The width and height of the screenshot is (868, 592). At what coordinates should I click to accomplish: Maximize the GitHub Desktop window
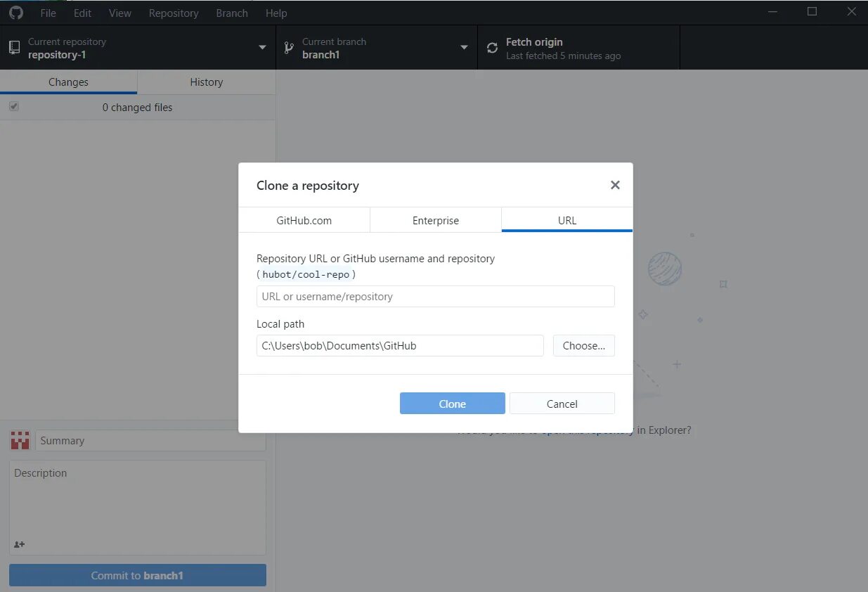(x=812, y=12)
